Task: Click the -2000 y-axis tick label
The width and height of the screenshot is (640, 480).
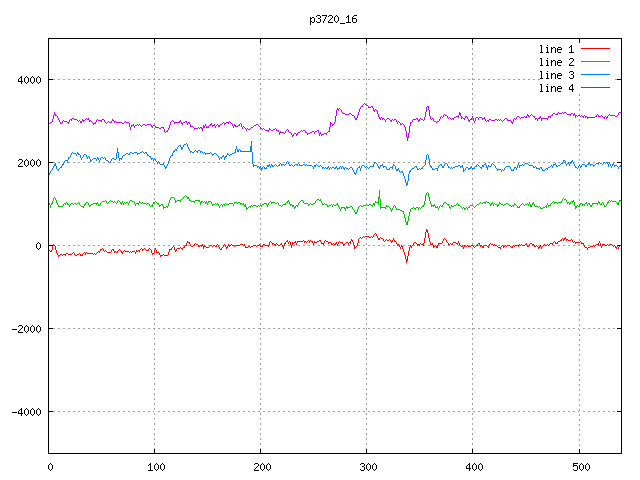Action: point(24,329)
